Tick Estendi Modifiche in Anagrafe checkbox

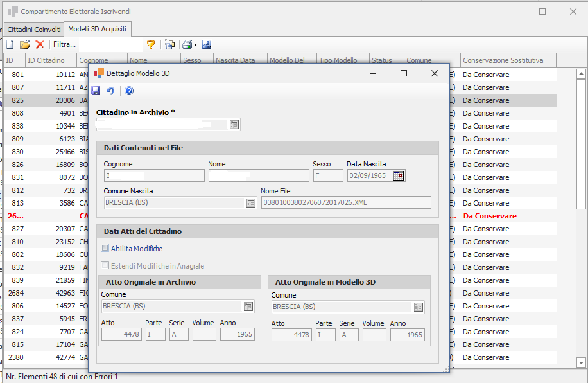(x=105, y=265)
